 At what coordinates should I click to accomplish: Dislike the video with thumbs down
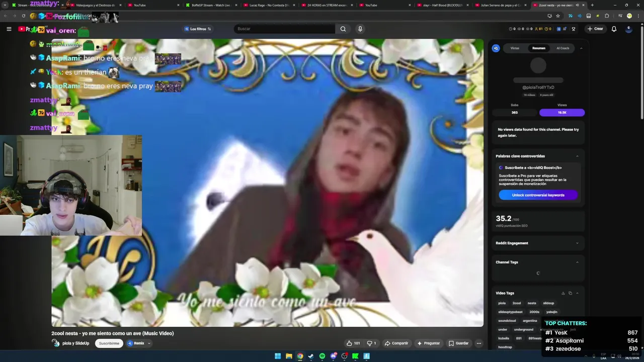(371, 343)
